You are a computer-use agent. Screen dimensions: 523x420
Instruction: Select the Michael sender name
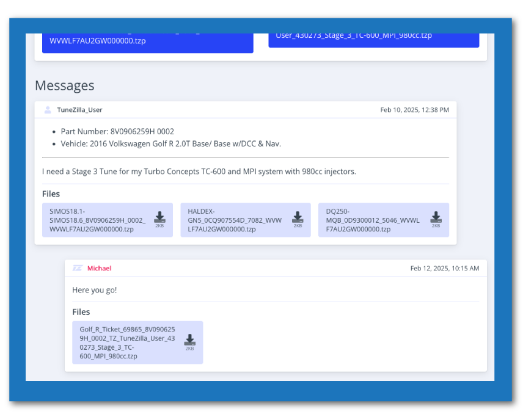(x=100, y=269)
